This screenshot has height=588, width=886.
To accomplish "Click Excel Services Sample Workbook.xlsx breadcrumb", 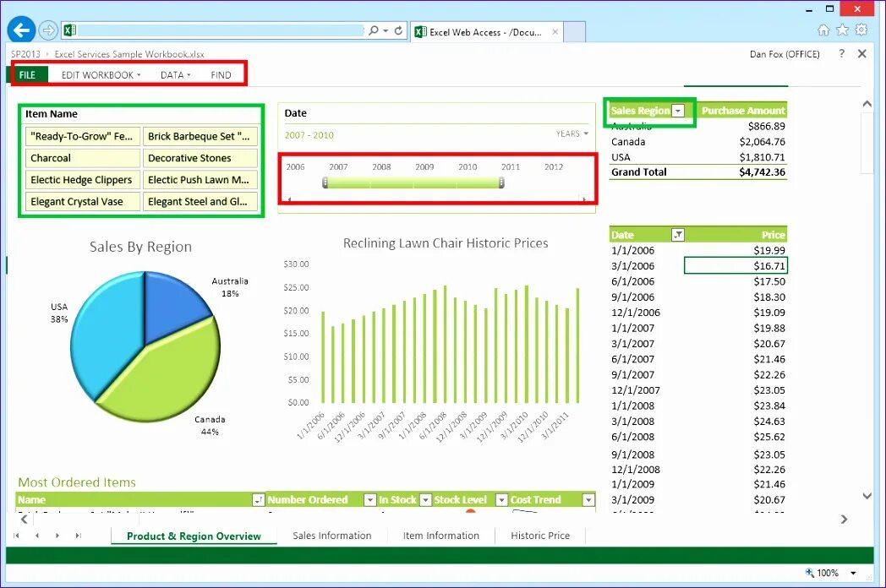I will (x=129, y=54).
